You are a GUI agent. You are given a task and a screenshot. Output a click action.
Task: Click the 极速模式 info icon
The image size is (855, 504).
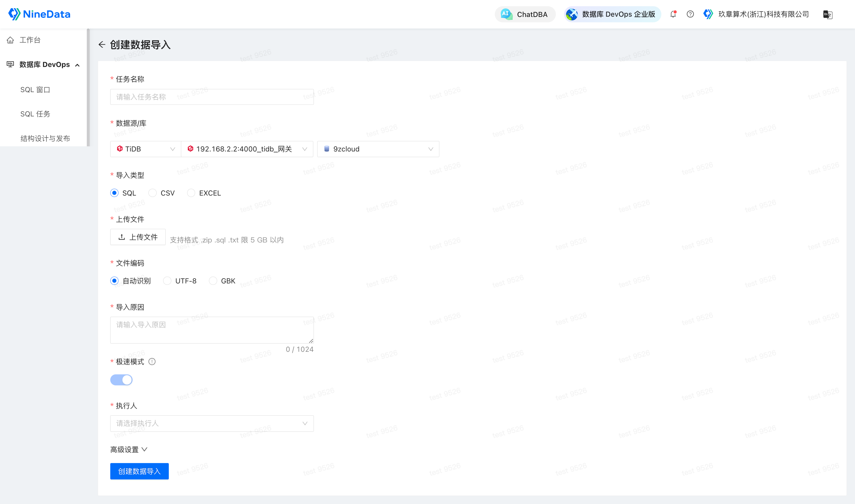pyautogui.click(x=152, y=362)
